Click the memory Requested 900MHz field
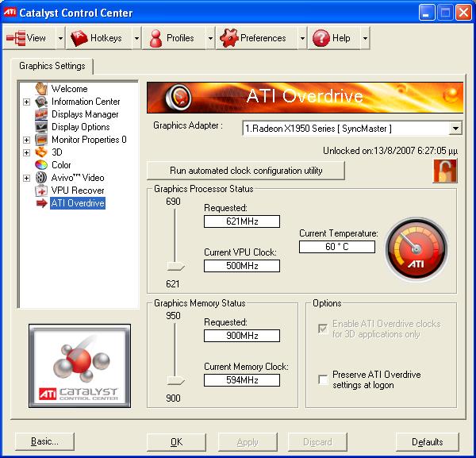476x458 pixels. (242, 336)
